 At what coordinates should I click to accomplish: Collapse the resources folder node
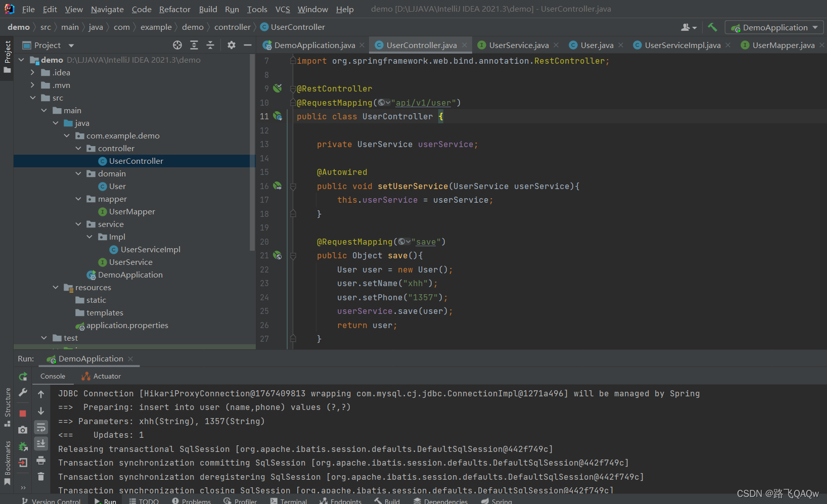(56, 287)
